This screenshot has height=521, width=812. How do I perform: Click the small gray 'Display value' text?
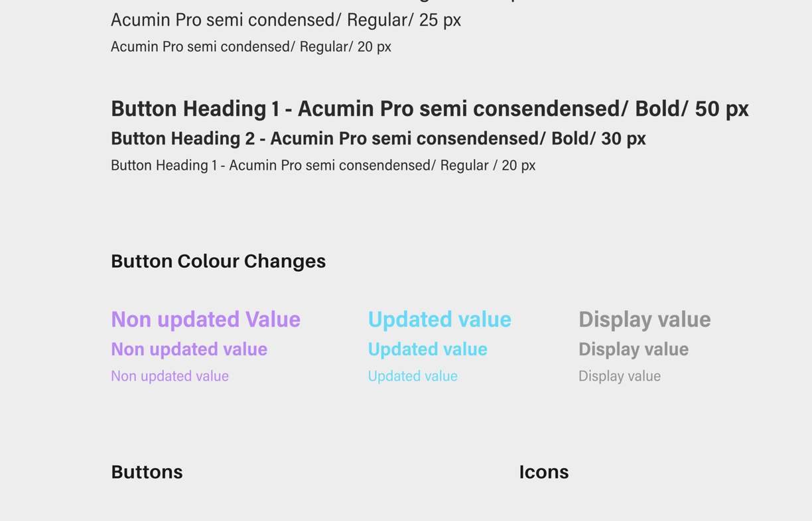620,376
